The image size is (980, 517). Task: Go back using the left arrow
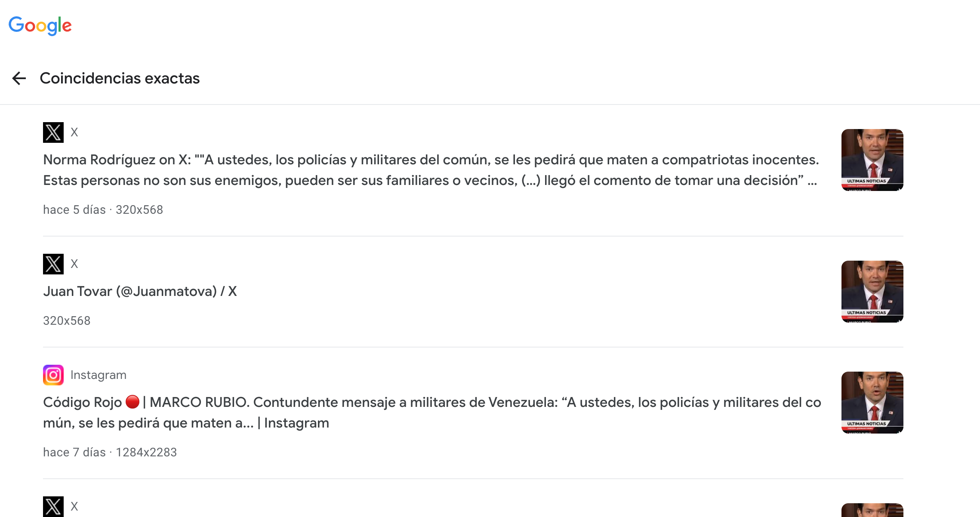pyautogui.click(x=19, y=78)
